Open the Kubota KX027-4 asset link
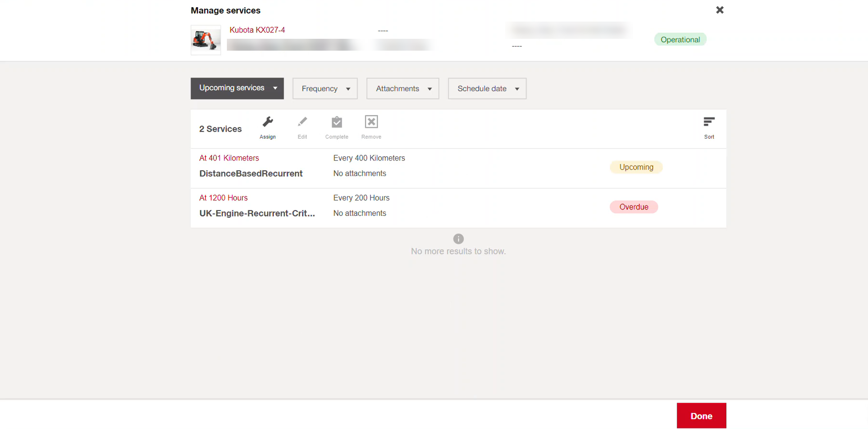The height and width of the screenshot is (429, 868). [257, 30]
